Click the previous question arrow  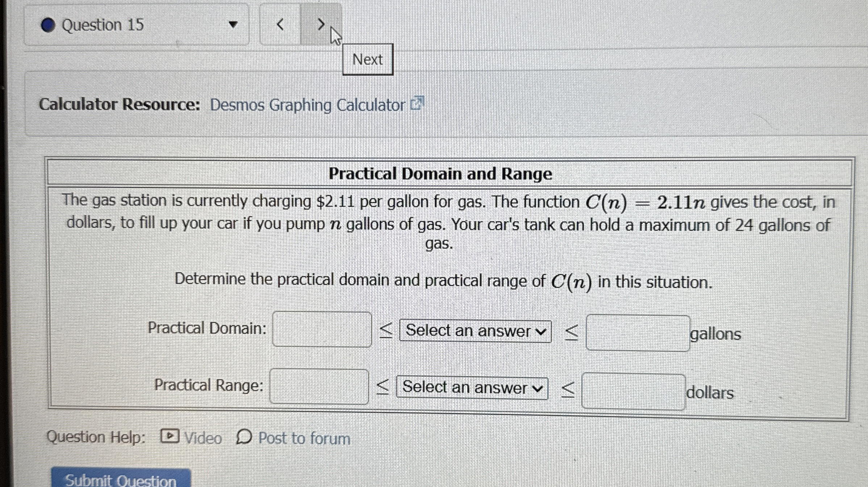(280, 25)
